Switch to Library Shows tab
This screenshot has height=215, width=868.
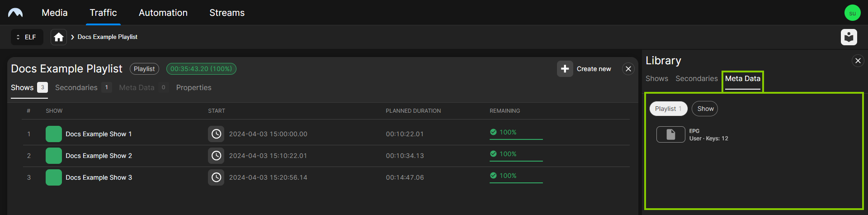point(656,78)
